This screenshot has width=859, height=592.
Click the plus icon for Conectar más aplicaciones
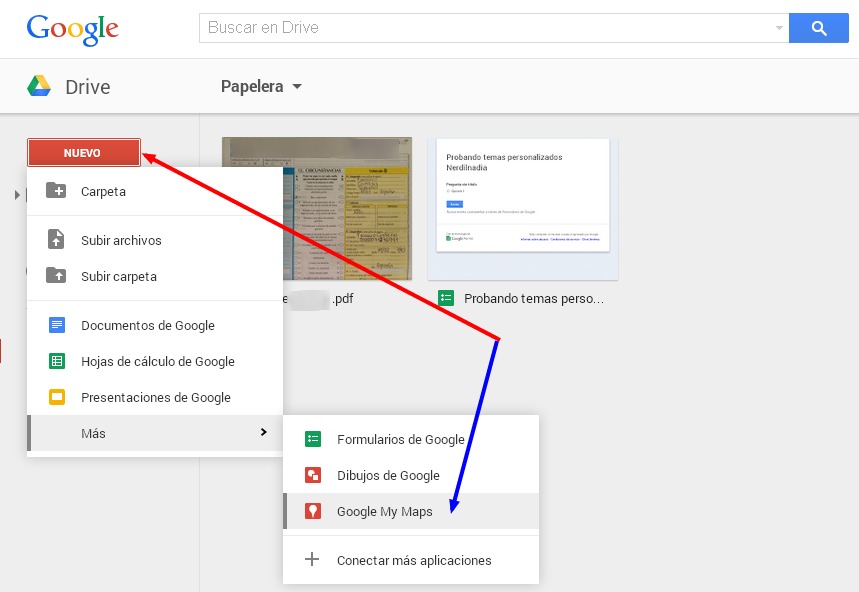pyautogui.click(x=312, y=559)
